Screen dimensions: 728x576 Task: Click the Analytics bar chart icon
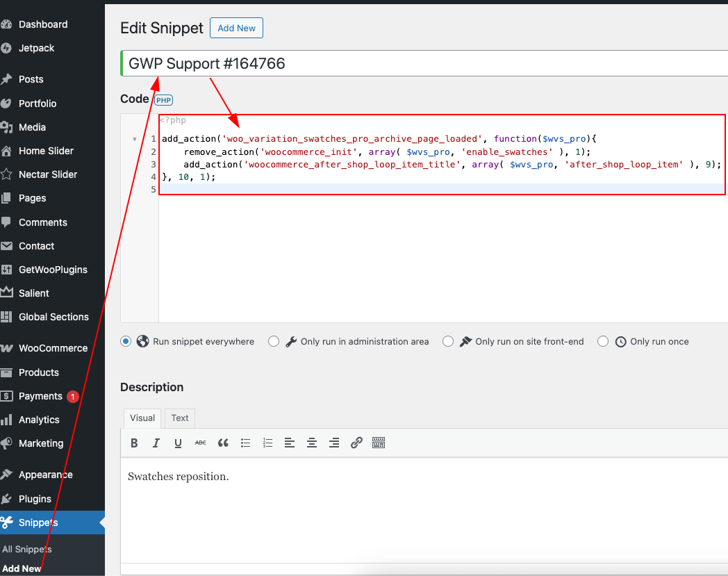pos(6,420)
